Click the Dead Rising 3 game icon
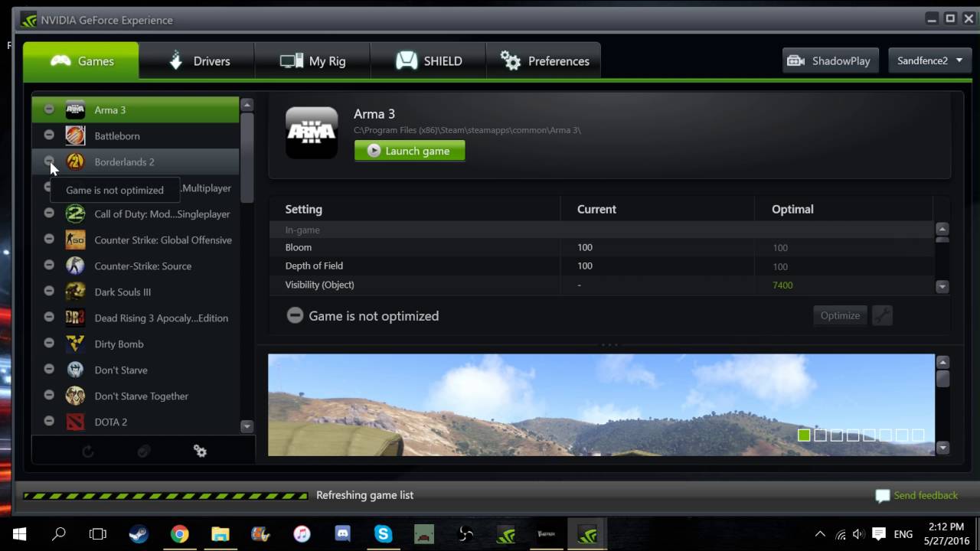Screen dimensions: 980x551 click(x=75, y=318)
